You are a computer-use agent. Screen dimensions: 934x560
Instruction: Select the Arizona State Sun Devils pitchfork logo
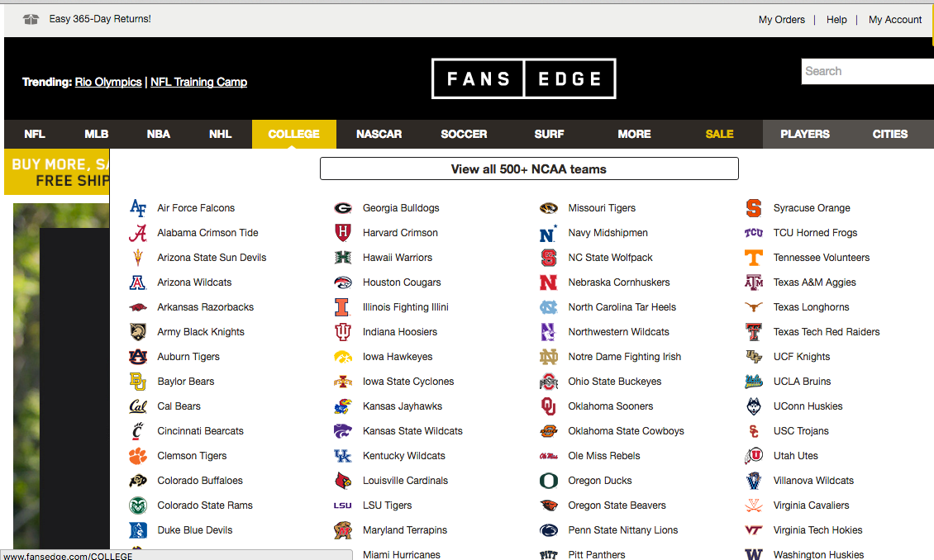pyautogui.click(x=137, y=258)
